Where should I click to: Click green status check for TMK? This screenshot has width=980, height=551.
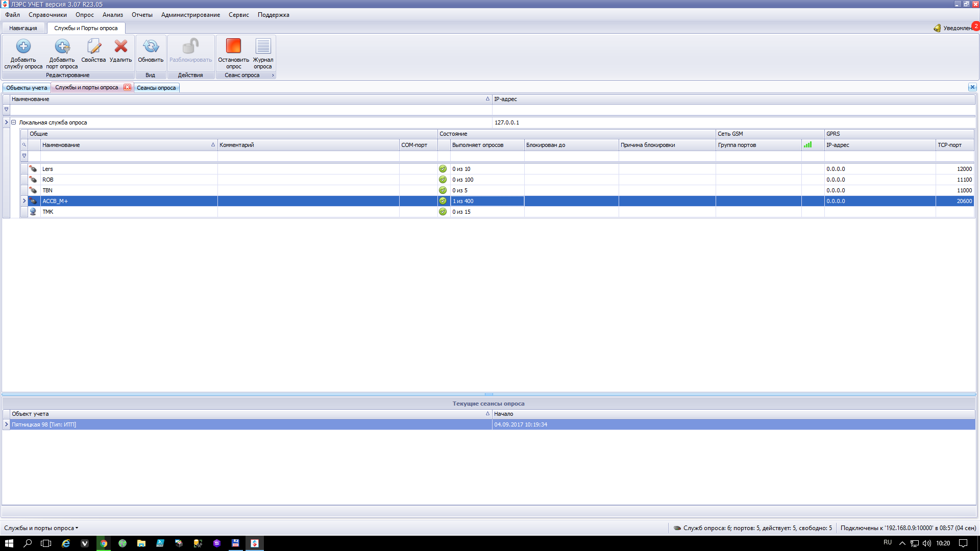443,212
